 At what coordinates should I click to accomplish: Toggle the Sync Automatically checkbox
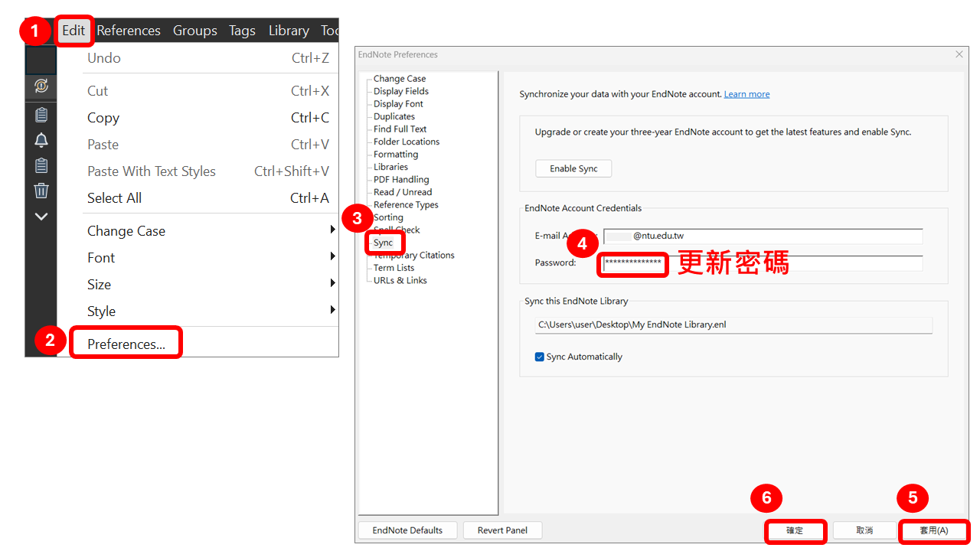(540, 357)
